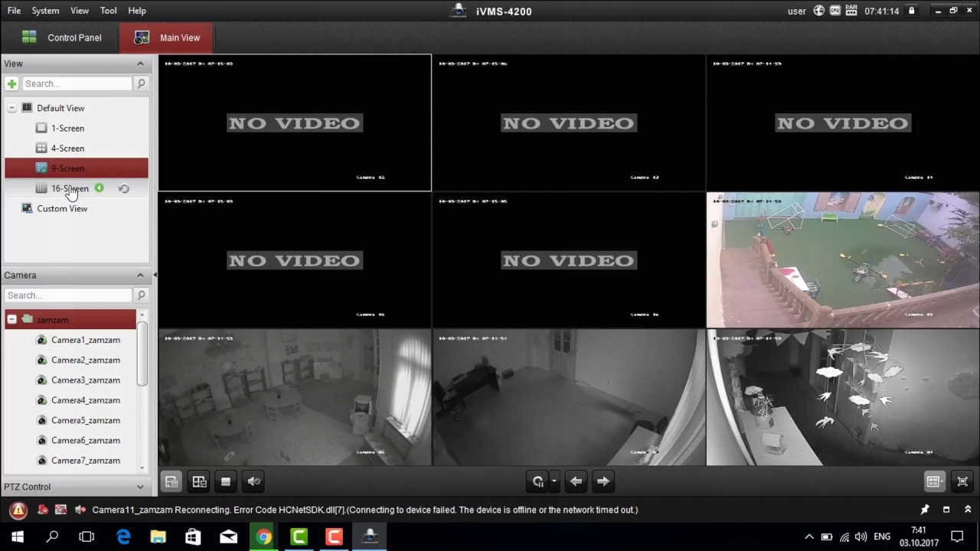The width and height of the screenshot is (980, 551).
Task: Switch to the Control Panel tab
Action: [61, 37]
